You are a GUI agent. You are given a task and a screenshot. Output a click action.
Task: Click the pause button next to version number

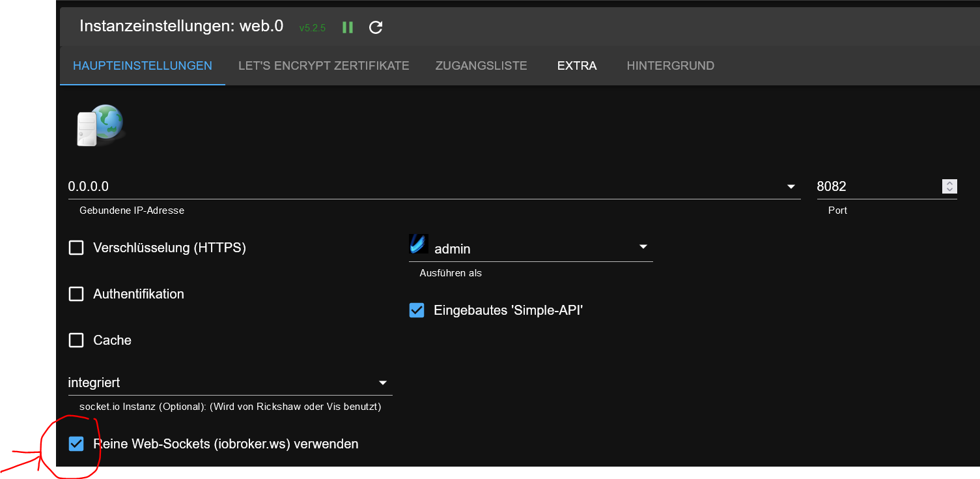click(347, 27)
